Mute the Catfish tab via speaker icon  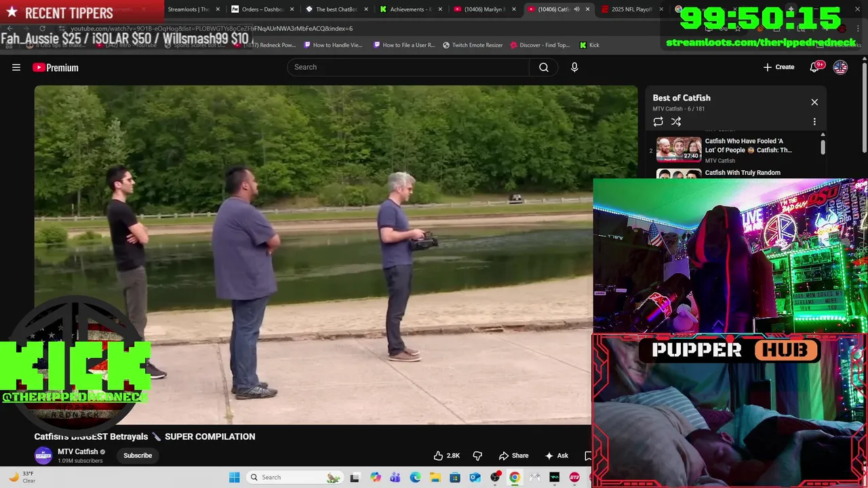coord(576,9)
